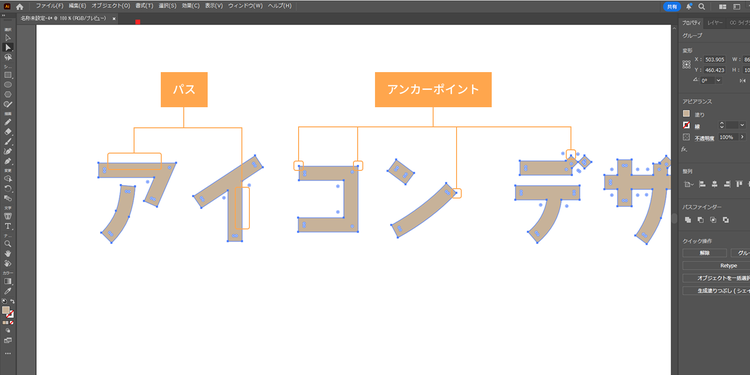Open the stroke weight dropdown arrow

pos(742,125)
